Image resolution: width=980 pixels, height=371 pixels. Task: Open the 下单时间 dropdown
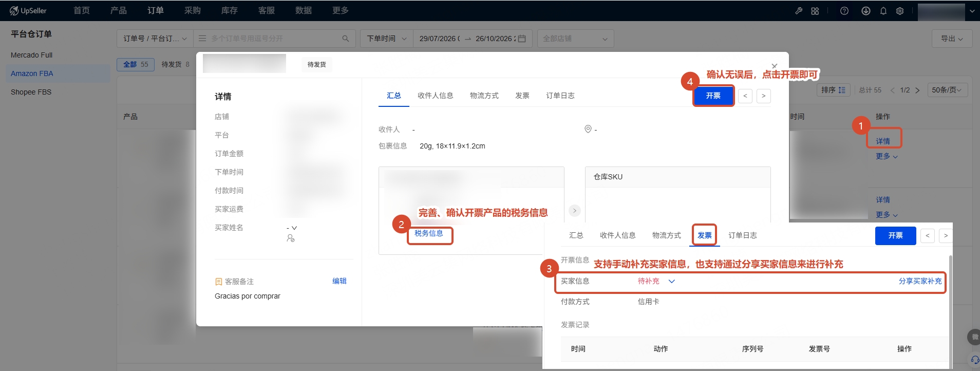coord(387,39)
